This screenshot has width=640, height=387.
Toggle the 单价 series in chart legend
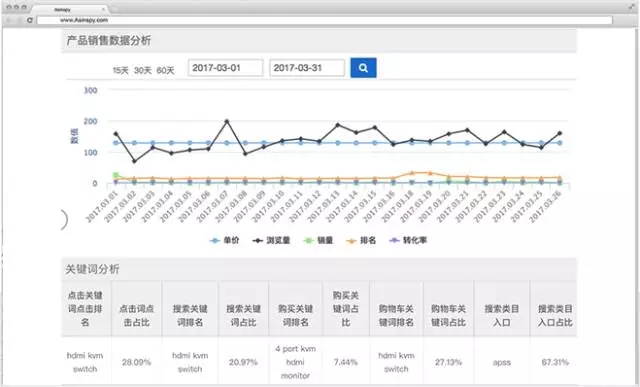pyautogui.click(x=224, y=240)
